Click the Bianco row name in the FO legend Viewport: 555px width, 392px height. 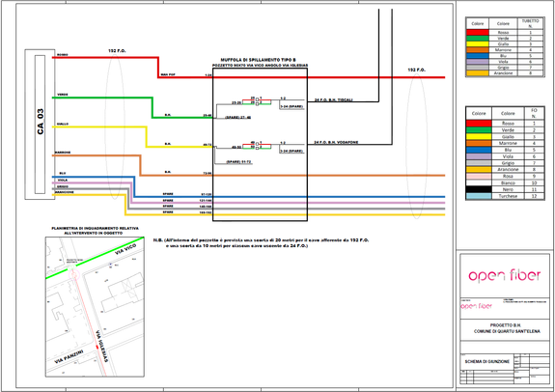pos(508,182)
